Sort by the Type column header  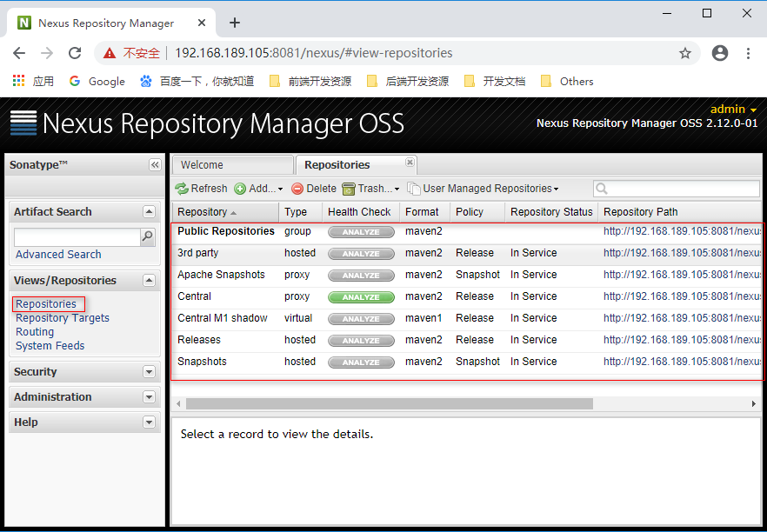click(300, 212)
